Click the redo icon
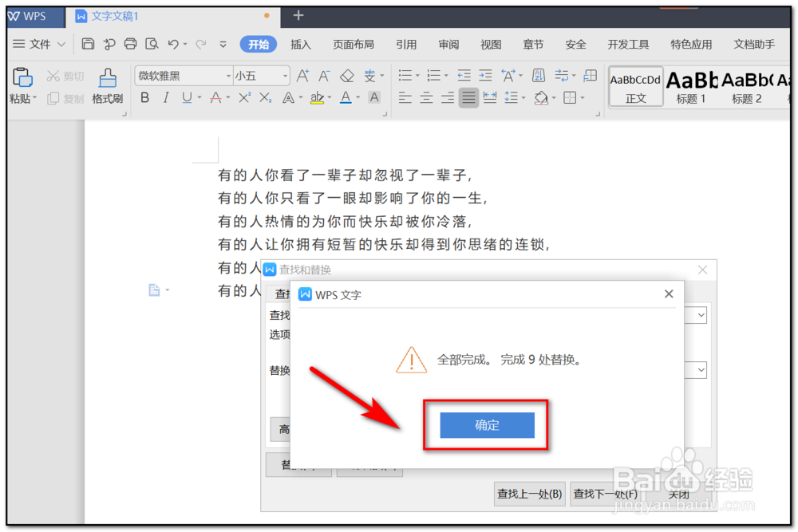Viewport: 798px width, 532px height. click(201, 44)
